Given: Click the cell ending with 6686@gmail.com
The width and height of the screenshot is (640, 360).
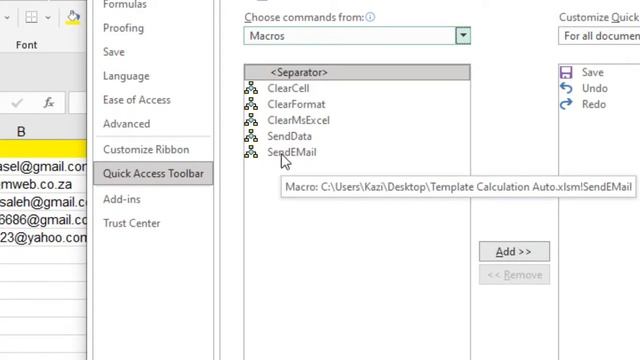Looking at the screenshot, I should [x=43, y=220].
